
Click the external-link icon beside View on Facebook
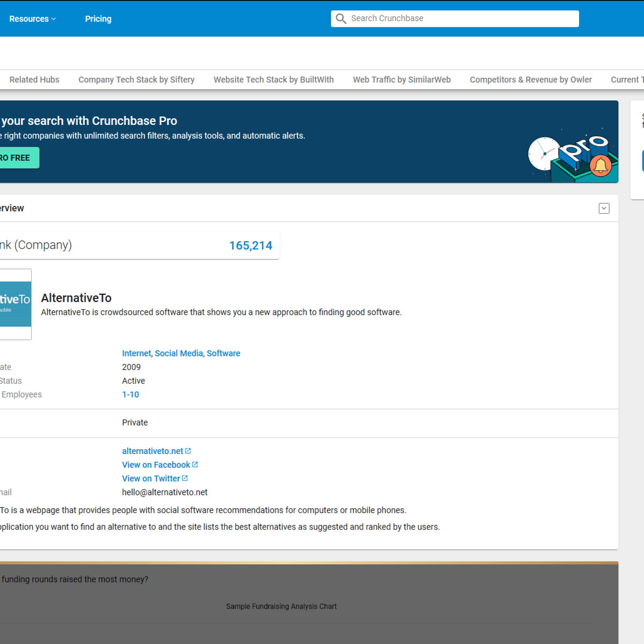point(195,465)
